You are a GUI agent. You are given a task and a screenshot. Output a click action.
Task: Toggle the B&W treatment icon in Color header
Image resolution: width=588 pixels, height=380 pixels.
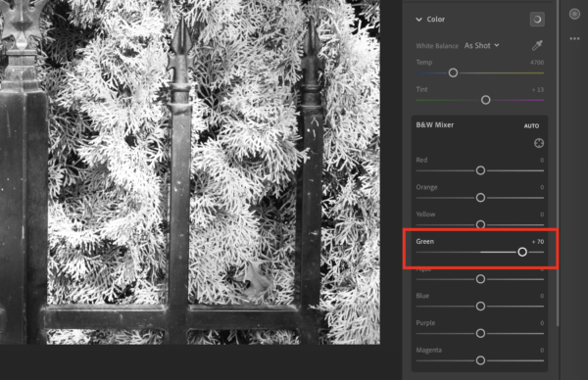pos(537,20)
